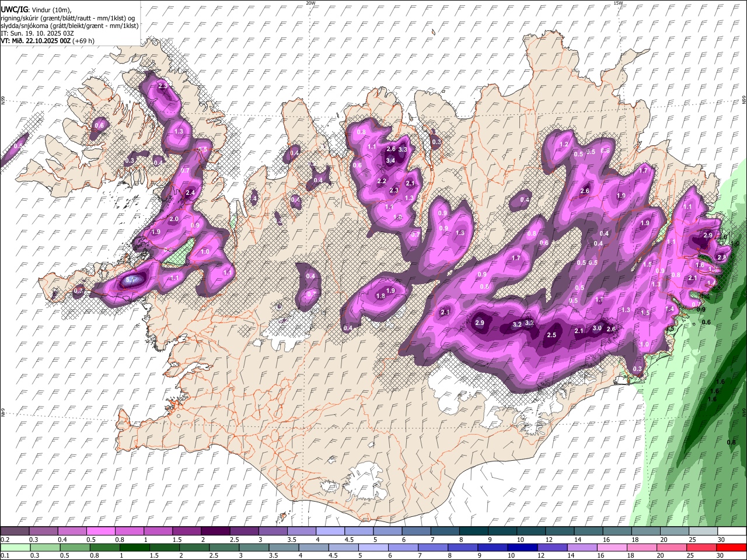Click the 'rigning/skúrir' description line in the header

[x=68, y=17]
